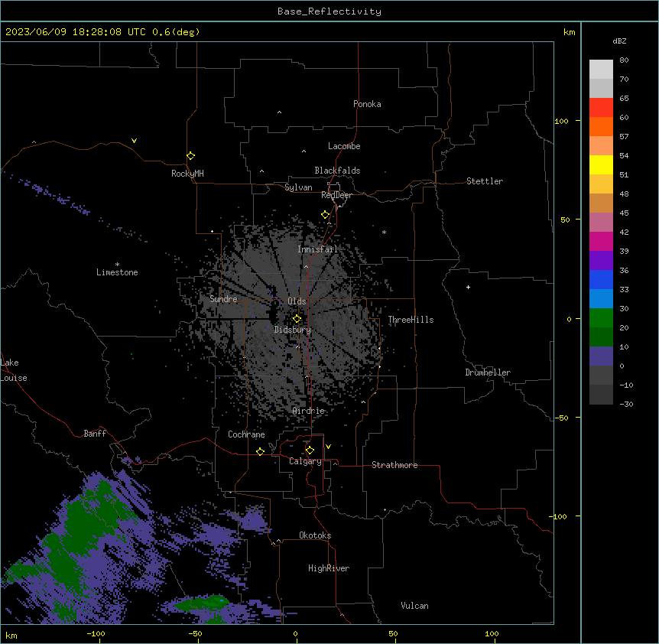Click the RockyMH label
659x644 pixels.
point(187,174)
